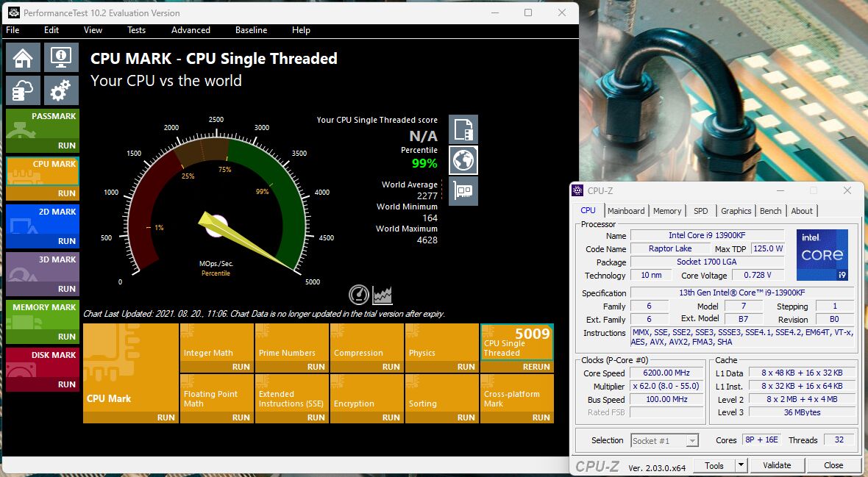Click the Tools button in CPU-Z
The width and height of the screenshot is (868, 477).
pyautogui.click(x=714, y=465)
